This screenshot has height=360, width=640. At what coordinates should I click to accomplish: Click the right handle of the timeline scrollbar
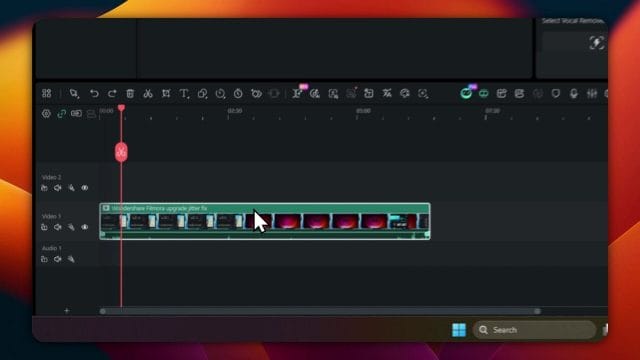538,311
